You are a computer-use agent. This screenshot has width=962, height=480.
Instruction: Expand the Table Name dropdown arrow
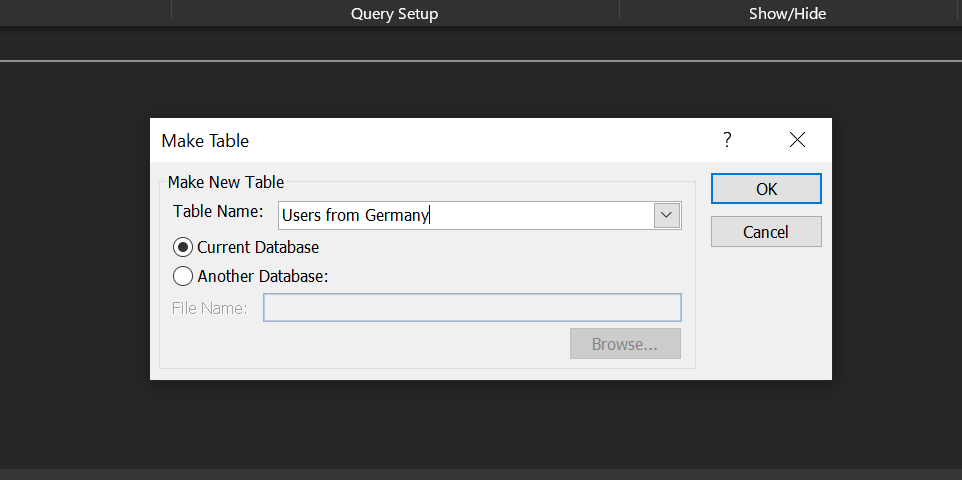[667, 215]
